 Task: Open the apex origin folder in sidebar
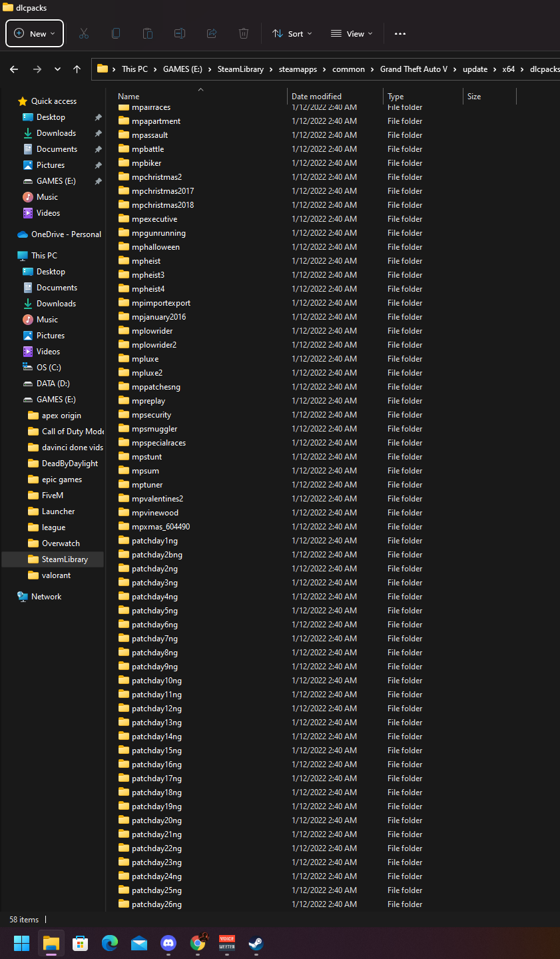coord(61,416)
